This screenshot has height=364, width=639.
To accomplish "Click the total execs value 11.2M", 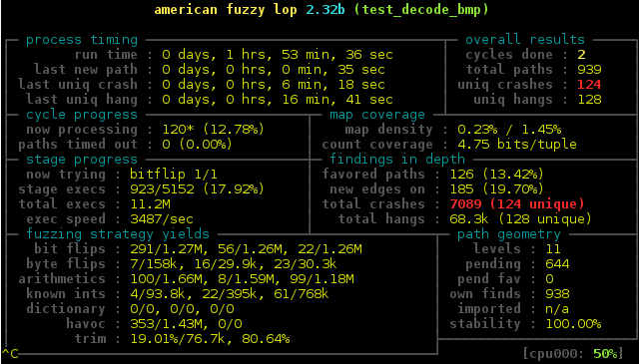I will (150, 204).
